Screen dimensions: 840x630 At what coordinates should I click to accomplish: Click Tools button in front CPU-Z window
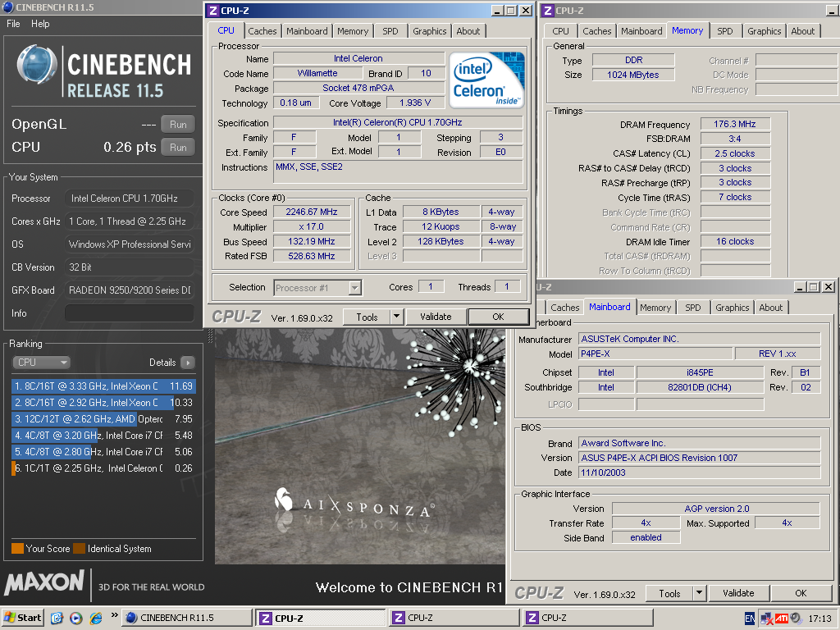coord(367,317)
